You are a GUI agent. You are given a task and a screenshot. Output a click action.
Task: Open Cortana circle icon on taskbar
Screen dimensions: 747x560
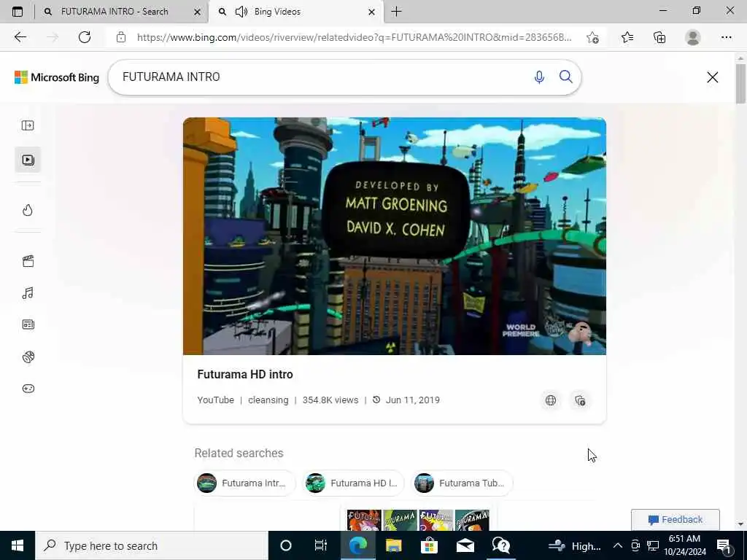286,545
